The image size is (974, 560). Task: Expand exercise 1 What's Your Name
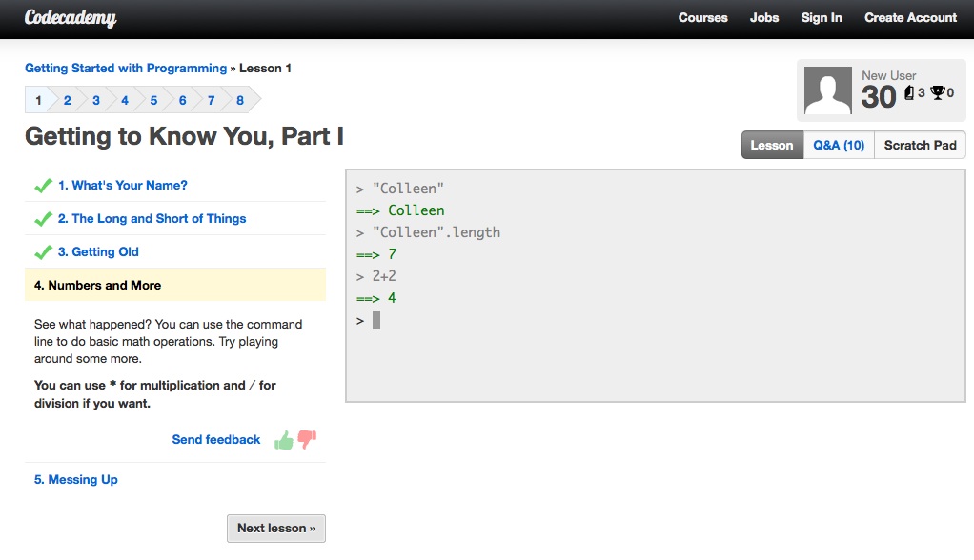[122, 185]
